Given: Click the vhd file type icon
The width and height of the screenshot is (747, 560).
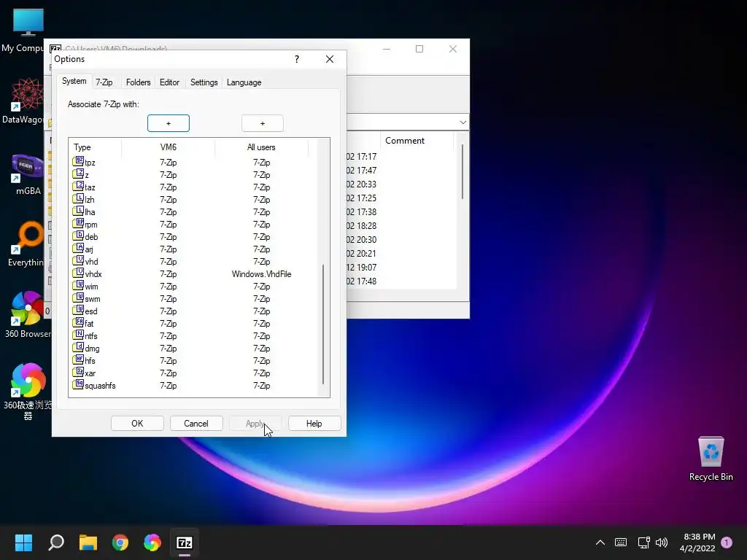Looking at the screenshot, I should tap(78, 260).
